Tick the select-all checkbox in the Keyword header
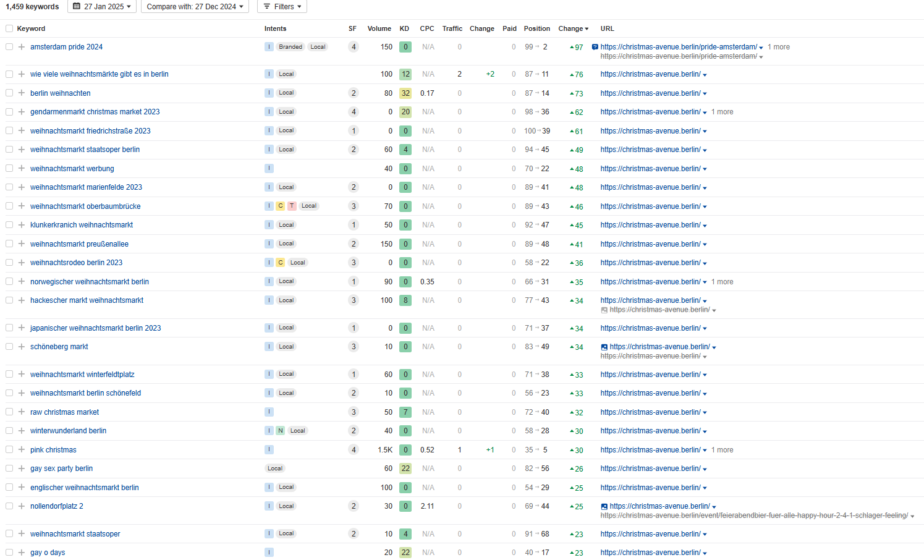The image size is (924, 560). pos(9,28)
